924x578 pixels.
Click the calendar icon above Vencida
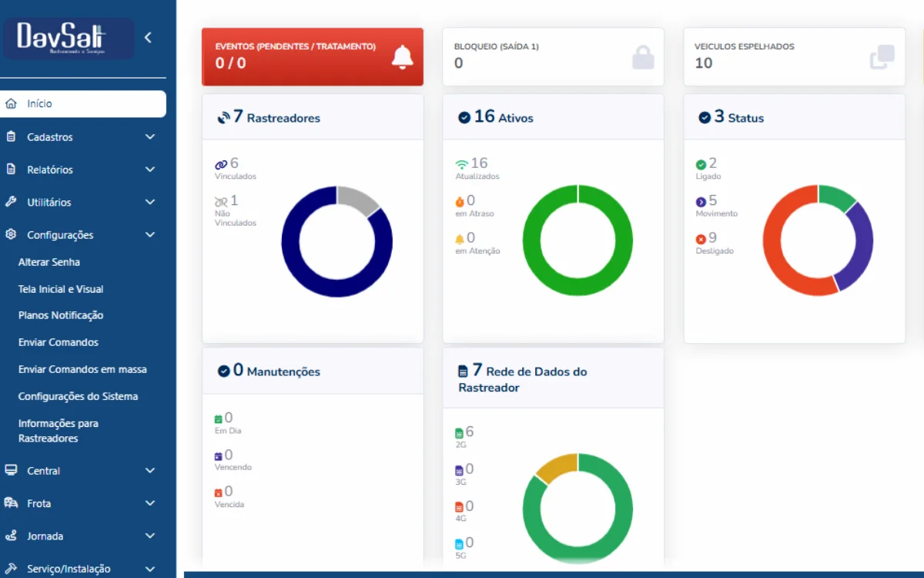pos(219,492)
